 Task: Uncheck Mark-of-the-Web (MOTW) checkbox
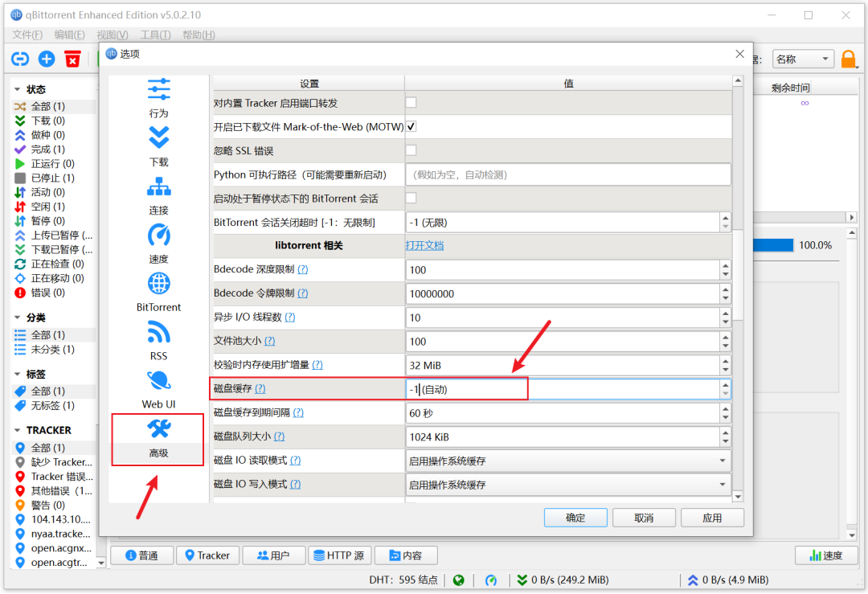pyautogui.click(x=411, y=126)
